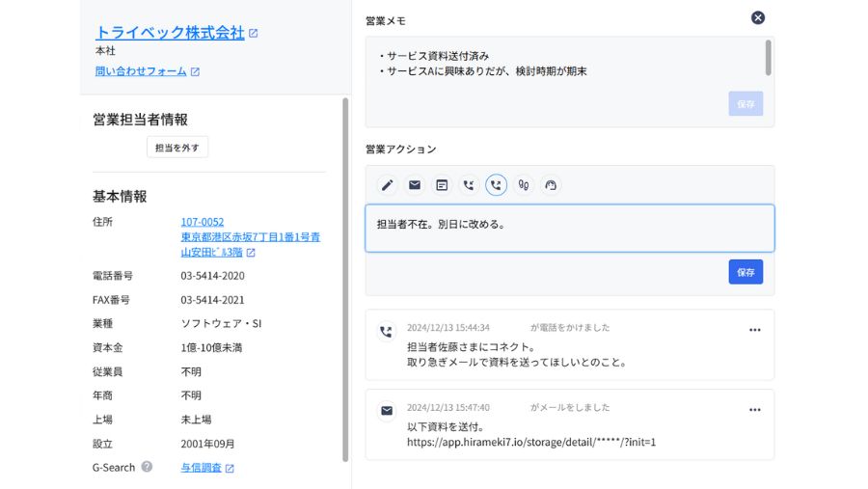Click the 本社 label under company name
Viewport: 868px width, 489px height.
point(105,51)
